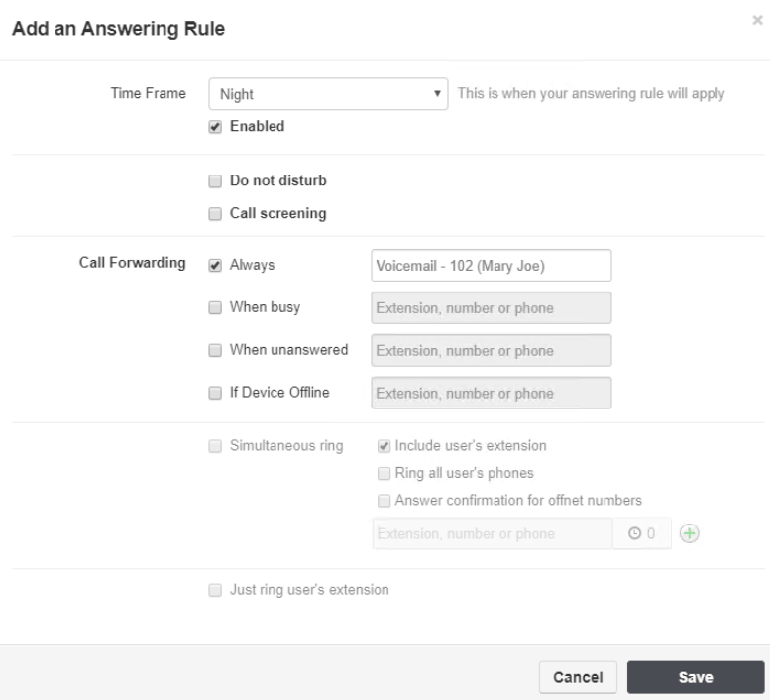Check Ring all user's phones

(384, 473)
